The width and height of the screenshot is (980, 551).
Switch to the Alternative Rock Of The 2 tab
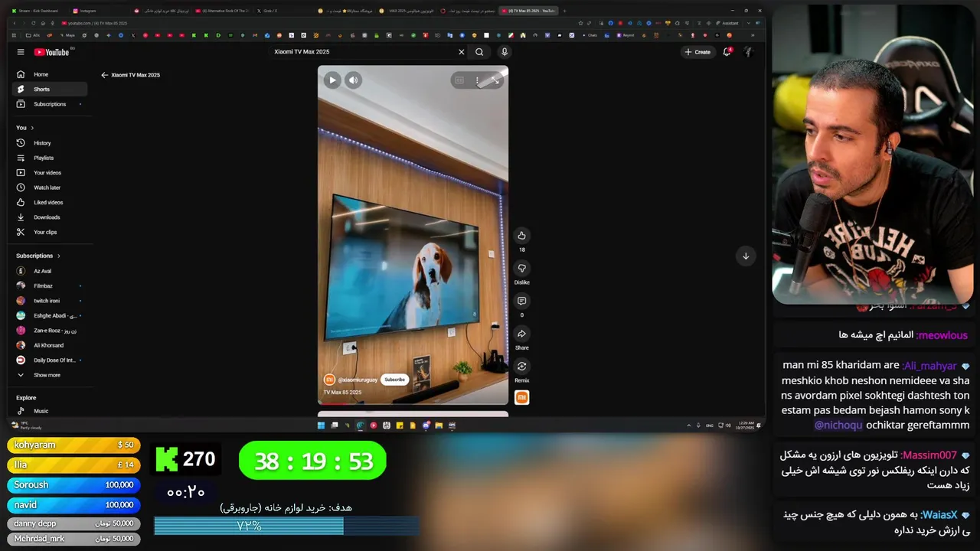224,11
